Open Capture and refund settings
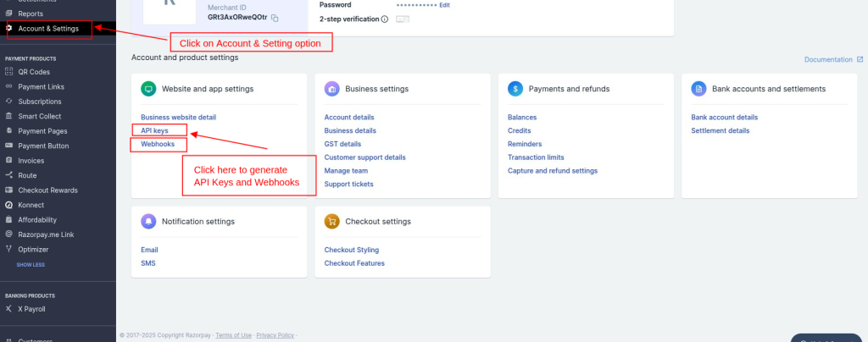The image size is (868, 342). (x=553, y=171)
